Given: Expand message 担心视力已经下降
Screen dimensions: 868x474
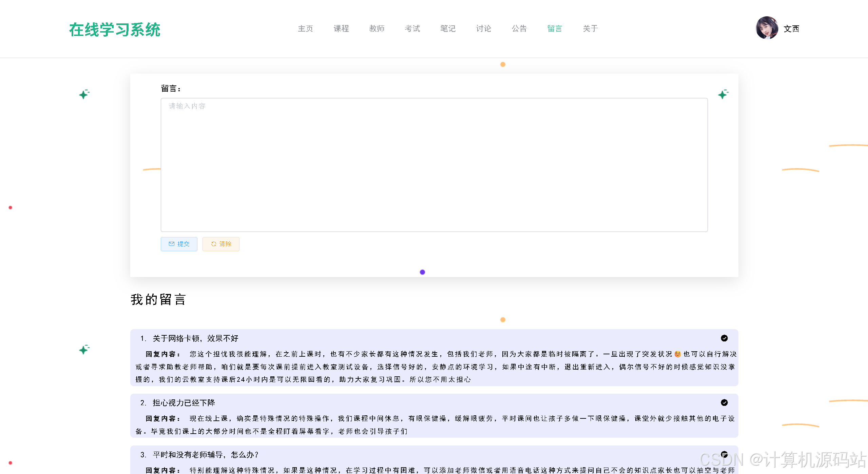Looking at the screenshot, I should click(x=184, y=403).
